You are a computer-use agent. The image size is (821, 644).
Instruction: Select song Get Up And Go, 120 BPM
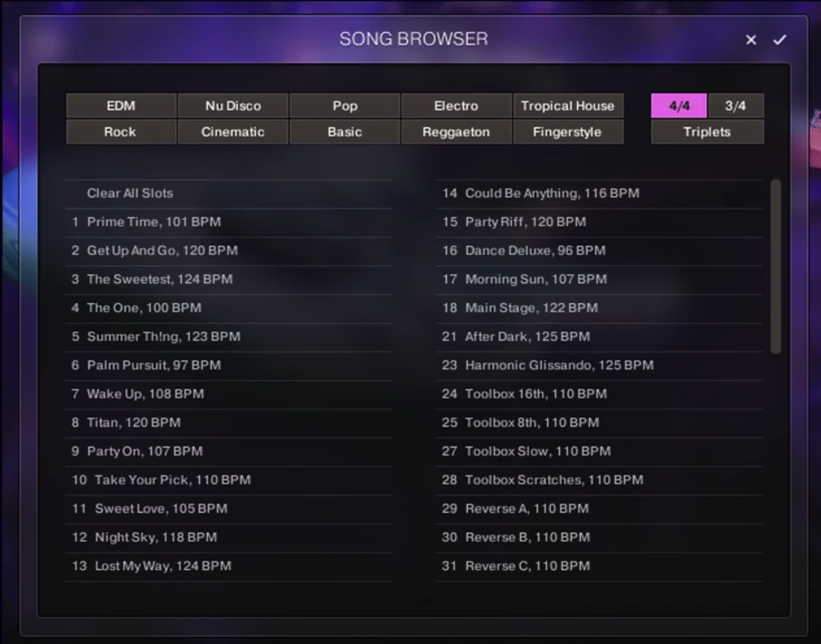coord(229,251)
